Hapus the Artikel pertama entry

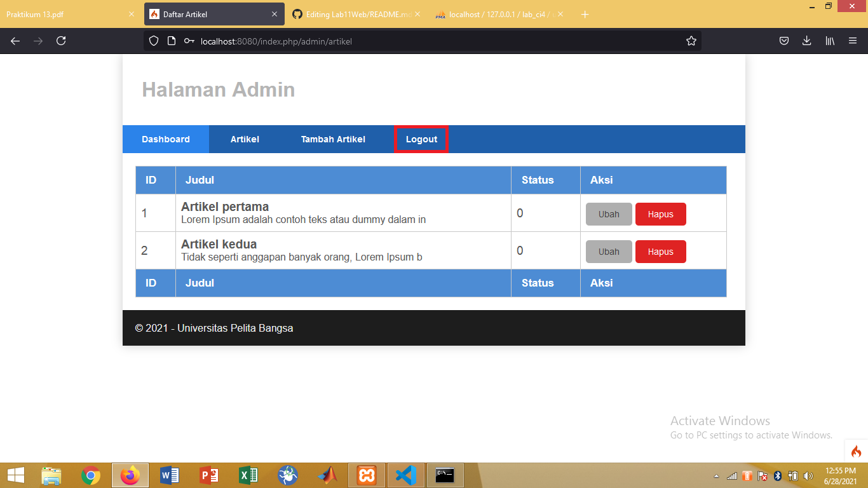click(660, 214)
